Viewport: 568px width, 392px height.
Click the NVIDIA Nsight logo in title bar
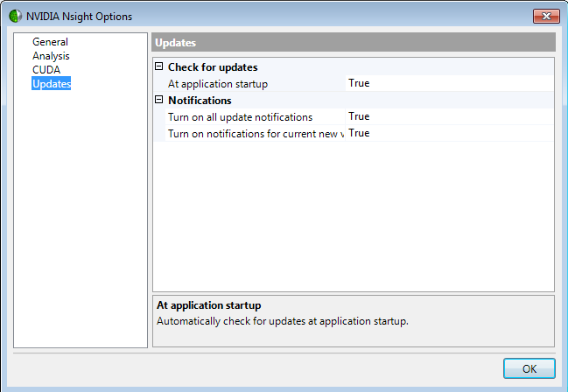pyautogui.click(x=16, y=16)
